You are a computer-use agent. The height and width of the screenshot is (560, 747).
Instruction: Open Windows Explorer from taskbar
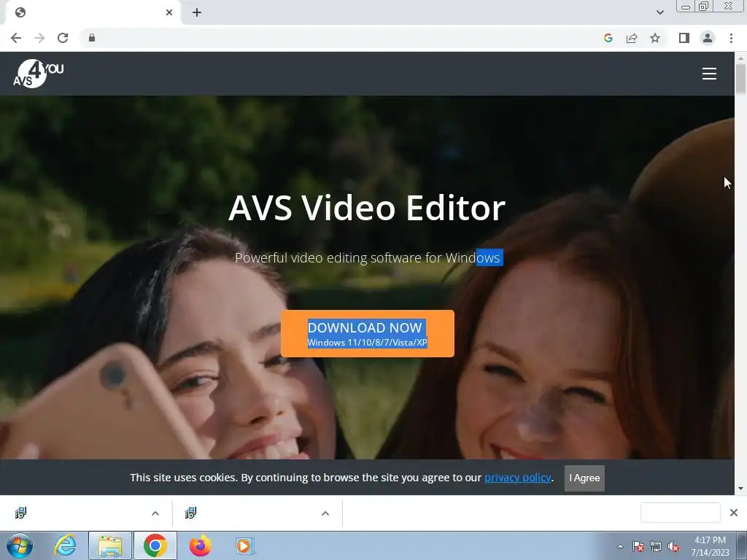tap(110, 545)
